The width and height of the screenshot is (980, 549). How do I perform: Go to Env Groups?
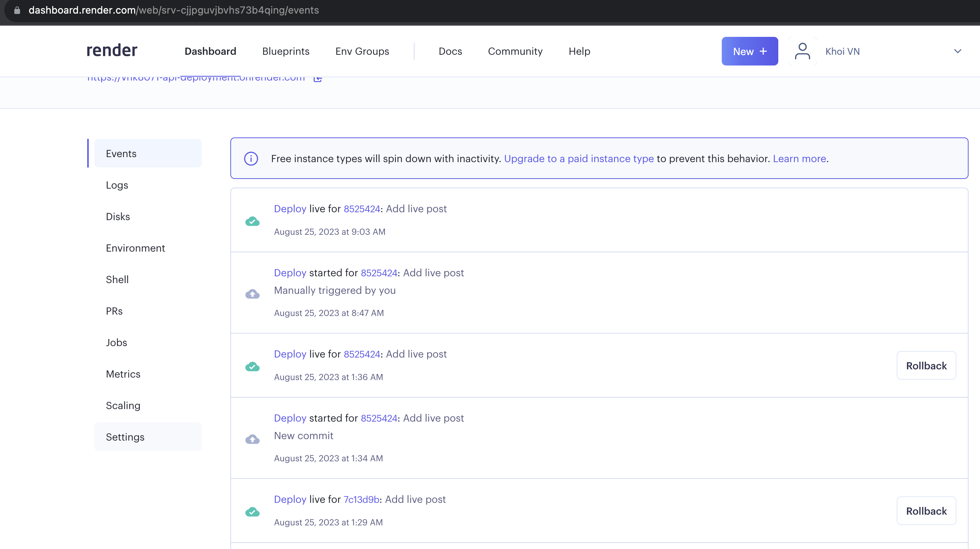click(x=362, y=51)
